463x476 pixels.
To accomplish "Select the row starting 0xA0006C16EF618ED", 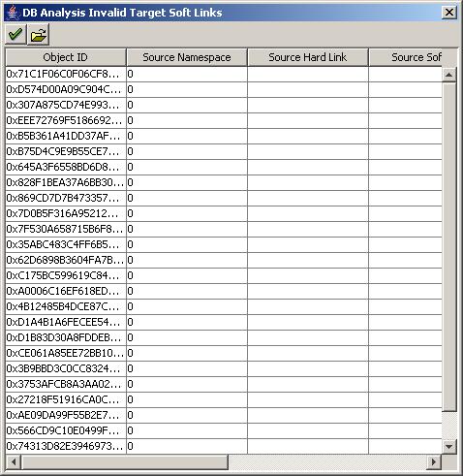I will (x=224, y=291).
